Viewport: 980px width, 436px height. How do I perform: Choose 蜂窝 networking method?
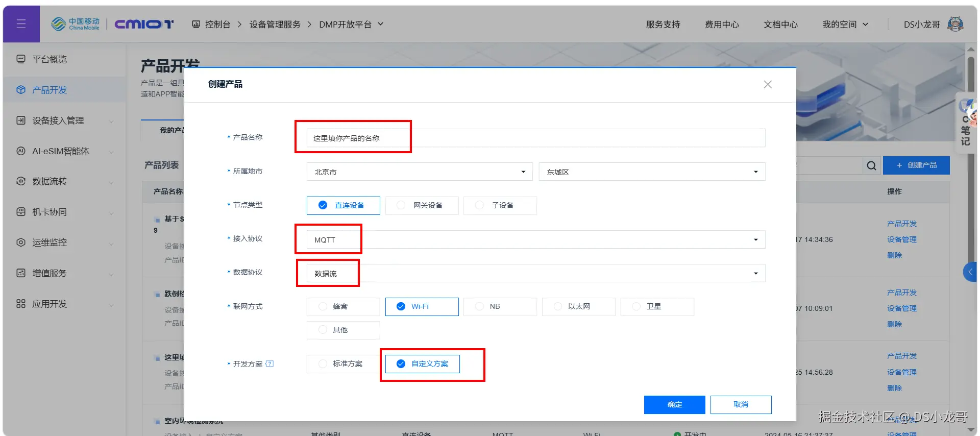coord(344,306)
